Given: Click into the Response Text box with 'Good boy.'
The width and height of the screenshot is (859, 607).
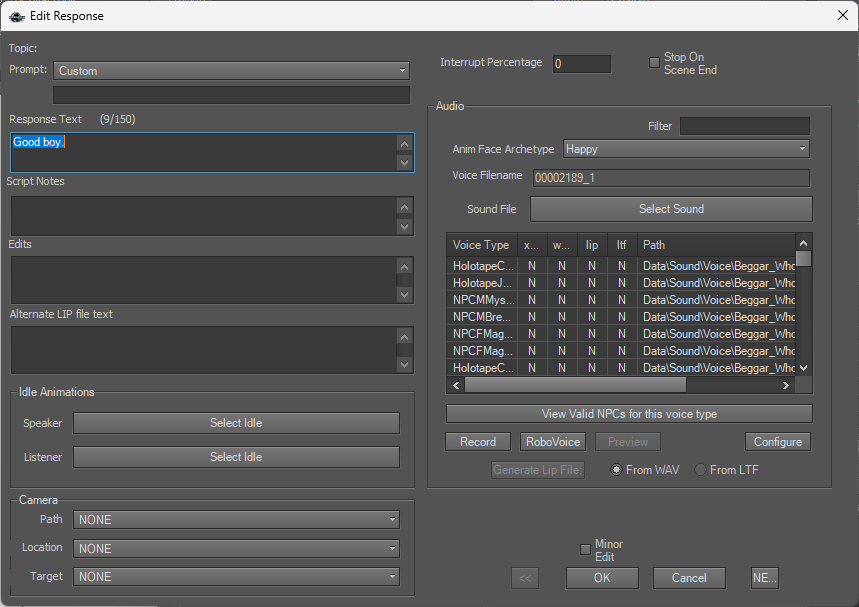Looking at the screenshot, I should [x=203, y=152].
